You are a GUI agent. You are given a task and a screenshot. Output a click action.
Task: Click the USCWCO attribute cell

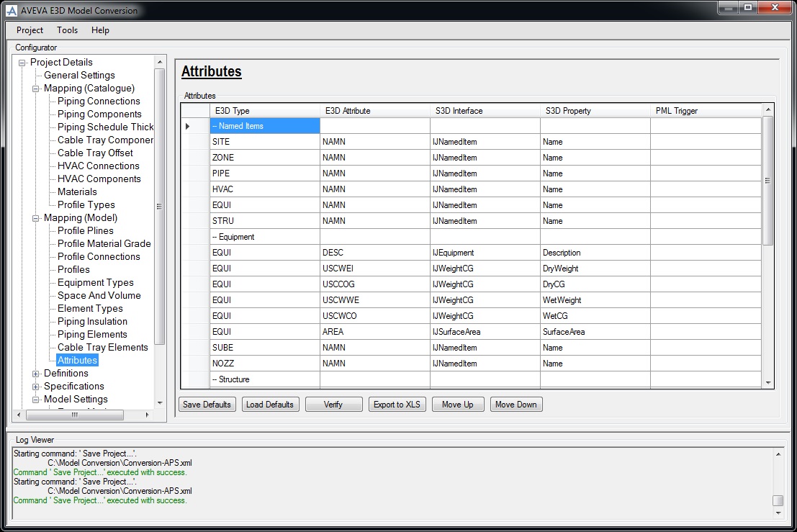pyautogui.click(x=375, y=315)
